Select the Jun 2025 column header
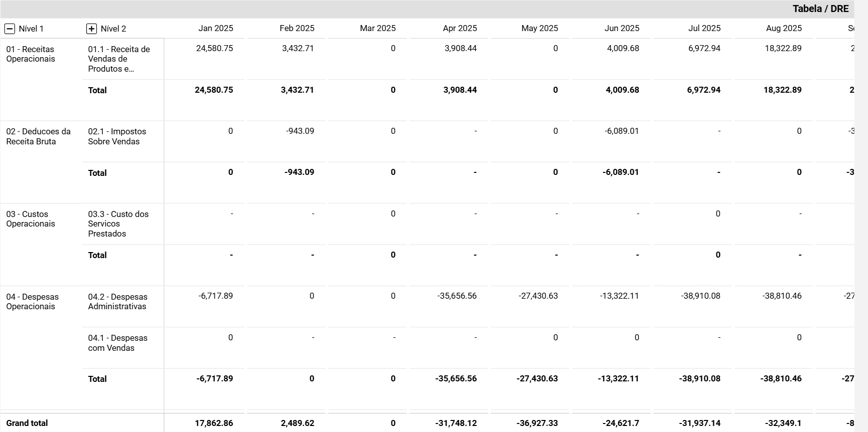 (622, 29)
